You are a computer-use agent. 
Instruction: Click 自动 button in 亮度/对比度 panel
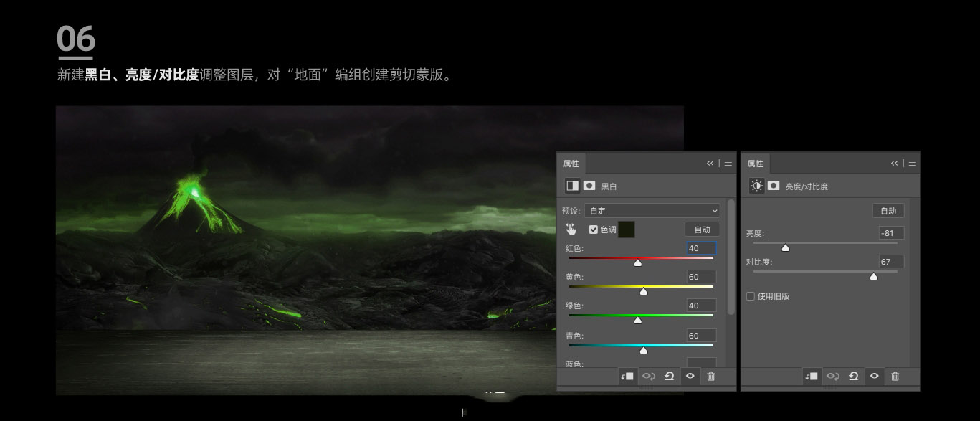tap(888, 211)
